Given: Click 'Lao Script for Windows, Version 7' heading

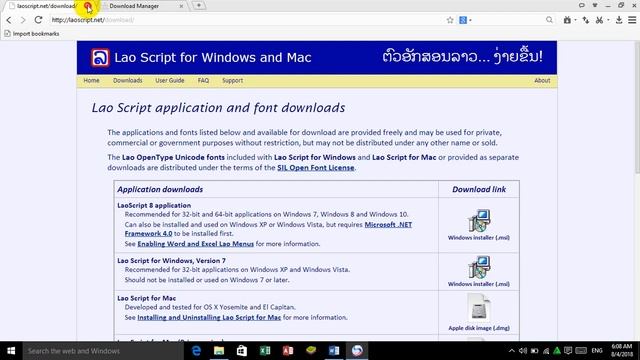Looking at the screenshot, I should (x=171, y=260).
